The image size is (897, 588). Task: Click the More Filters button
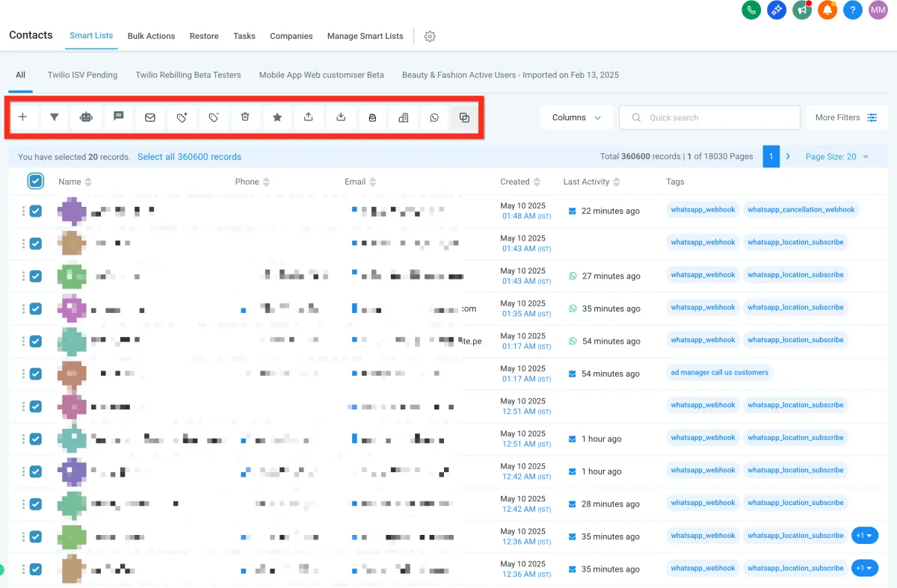tap(847, 117)
